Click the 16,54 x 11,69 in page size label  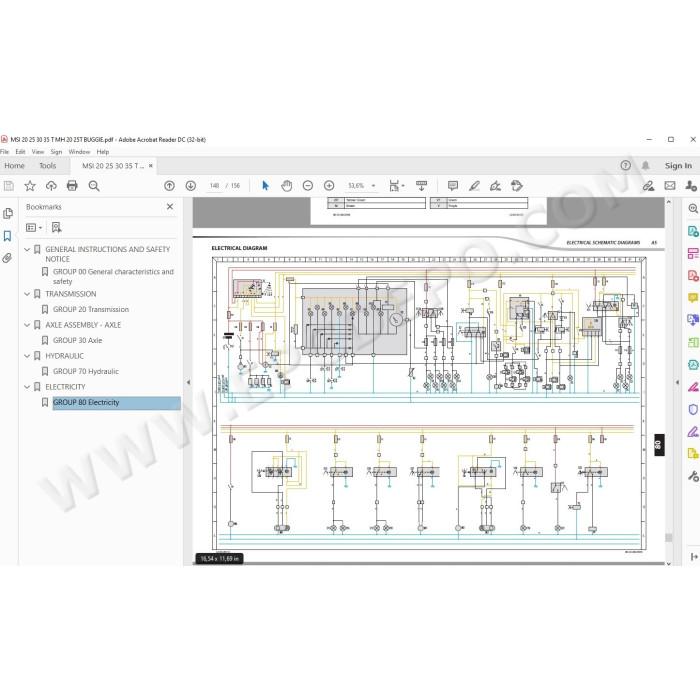click(x=219, y=558)
